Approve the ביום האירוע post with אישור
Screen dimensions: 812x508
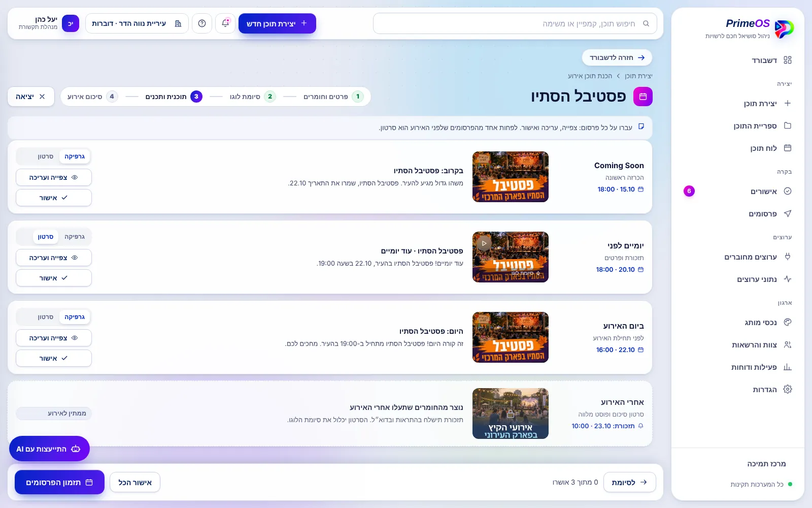click(54, 358)
